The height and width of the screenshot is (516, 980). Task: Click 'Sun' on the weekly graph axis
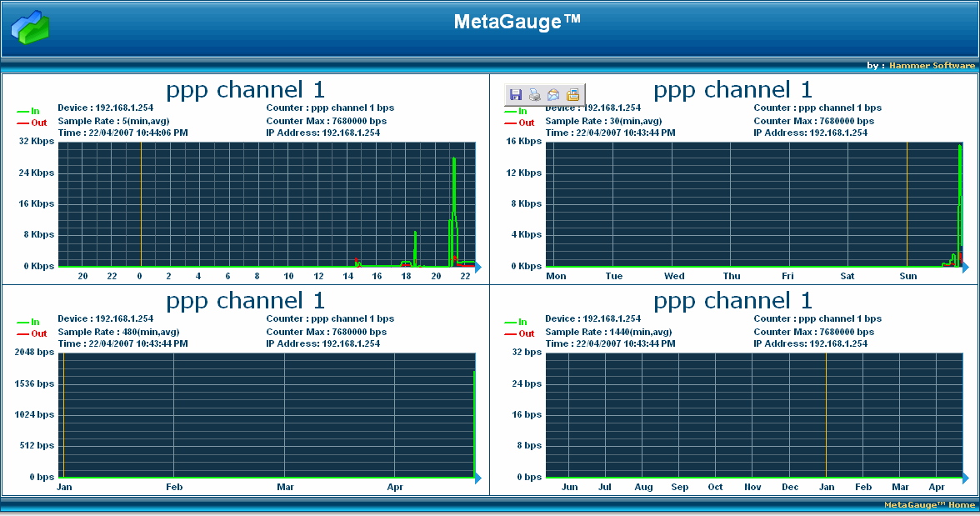[908, 276]
